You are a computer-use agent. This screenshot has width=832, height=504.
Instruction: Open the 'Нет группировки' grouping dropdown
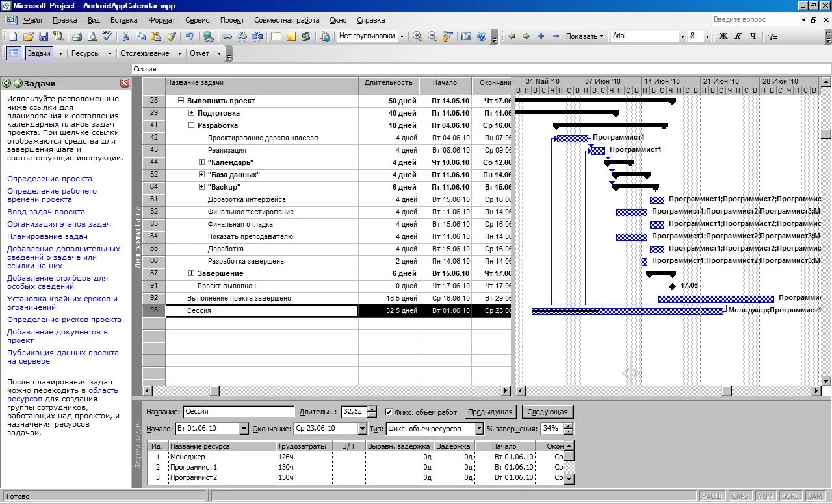pos(402,36)
